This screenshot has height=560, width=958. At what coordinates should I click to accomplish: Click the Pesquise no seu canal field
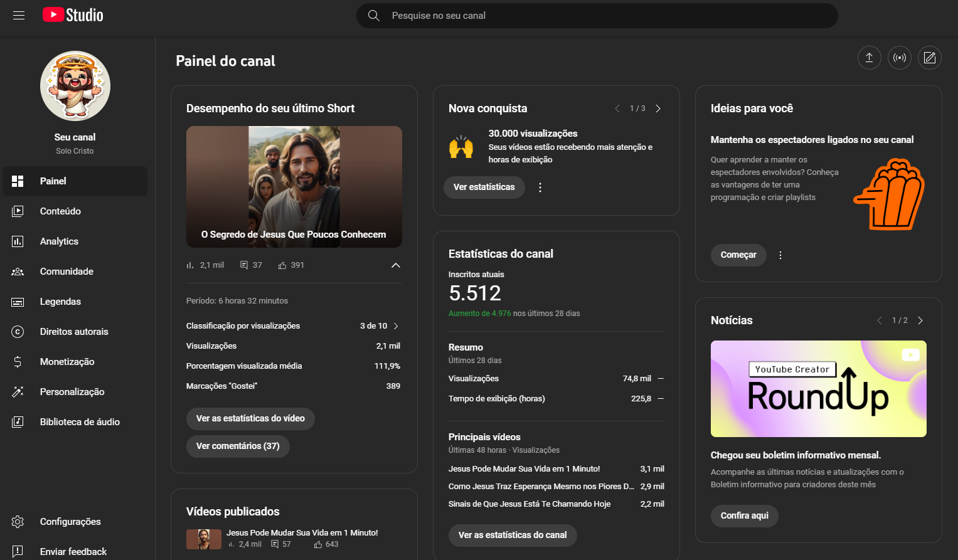click(x=597, y=16)
